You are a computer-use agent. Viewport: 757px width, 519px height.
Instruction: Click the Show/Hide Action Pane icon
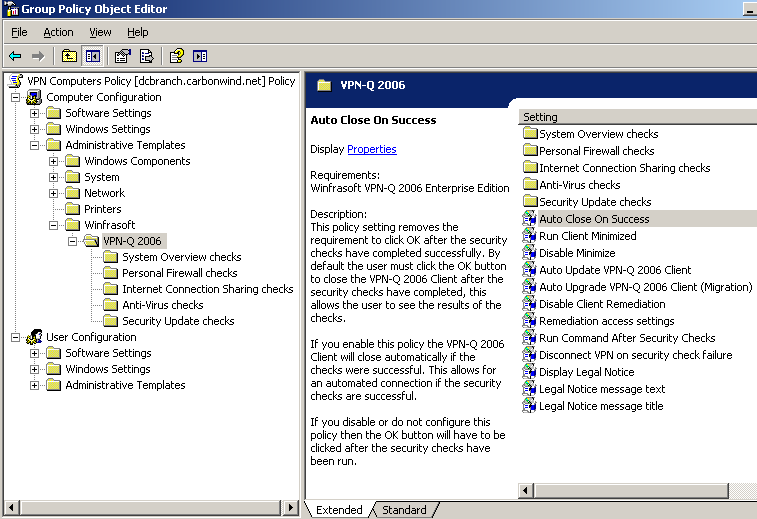pyautogui.click(x=200, y=56)
